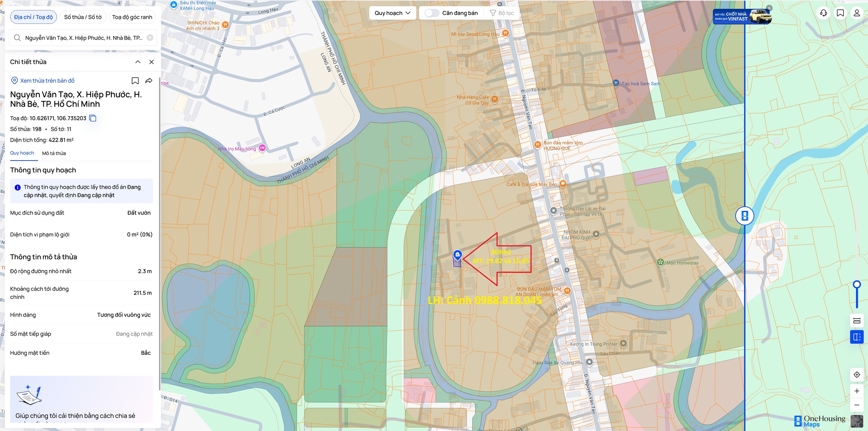868x431 pixels.
Task: Select 'Số thửa / Số tờ' search tab
Action: click(x=83, y=17)
